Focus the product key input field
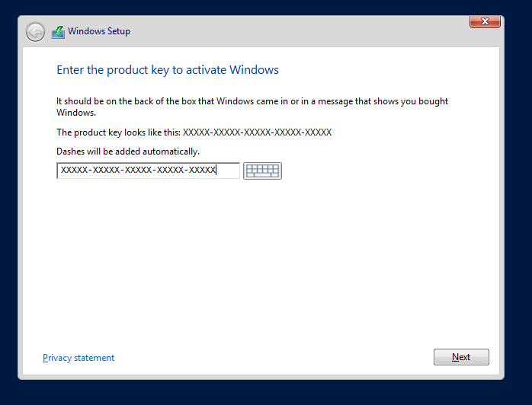Image resolution: width=532 pixels, height=405 pixels. click(x=148, y=171)
